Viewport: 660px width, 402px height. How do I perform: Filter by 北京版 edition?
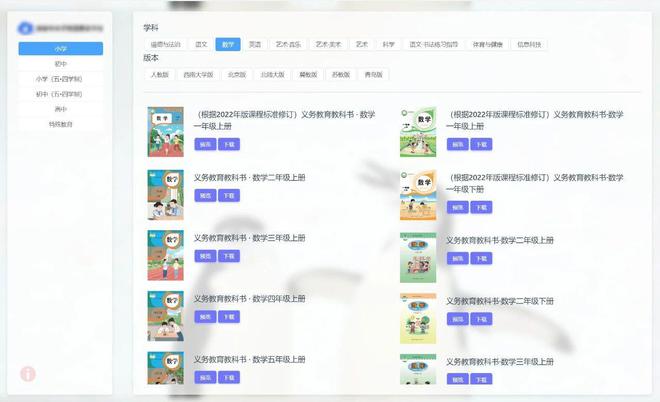237,75
